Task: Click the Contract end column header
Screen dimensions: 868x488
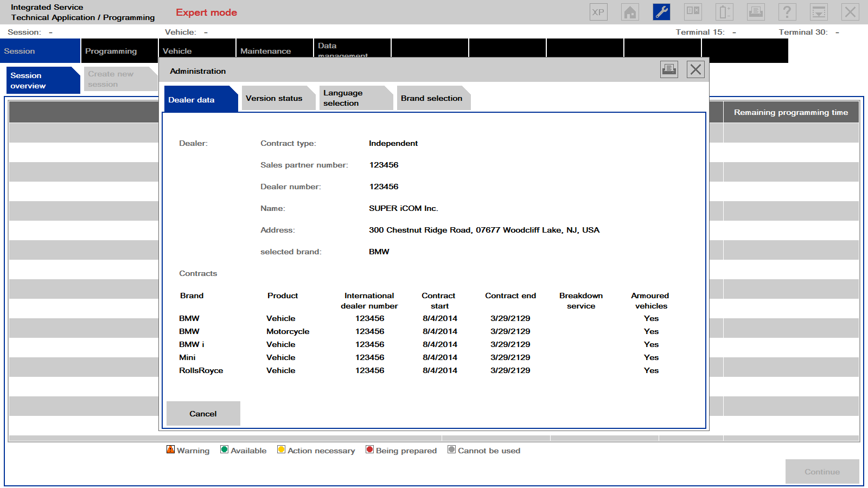Action: click(x=510, y=296)
